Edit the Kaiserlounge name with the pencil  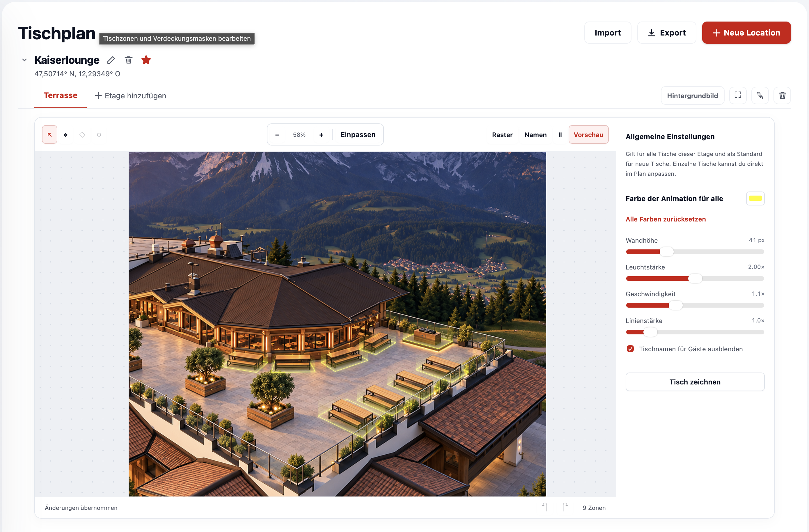tap(111, 60)
